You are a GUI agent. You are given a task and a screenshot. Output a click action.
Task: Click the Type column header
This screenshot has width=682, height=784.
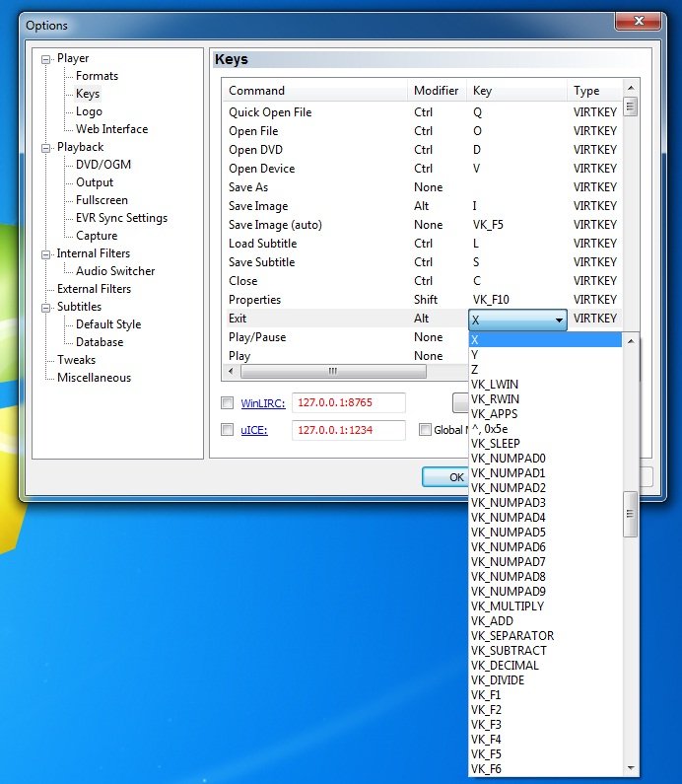[x=595, y=91]
